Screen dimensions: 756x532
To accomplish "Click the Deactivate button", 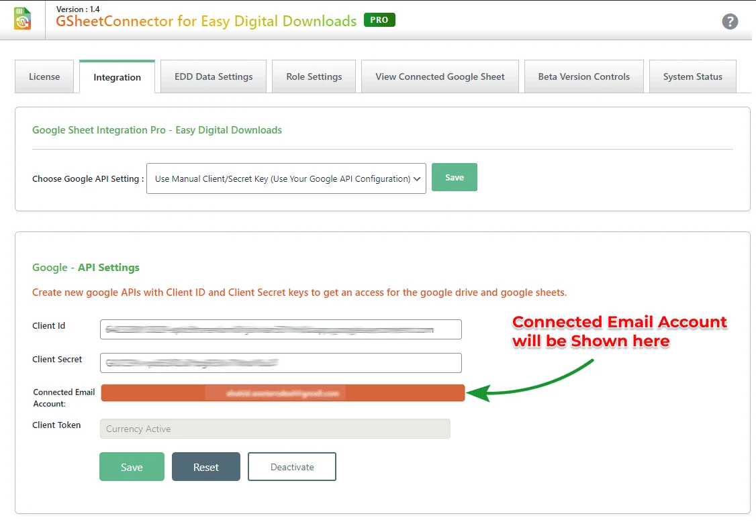I will 291,467.
